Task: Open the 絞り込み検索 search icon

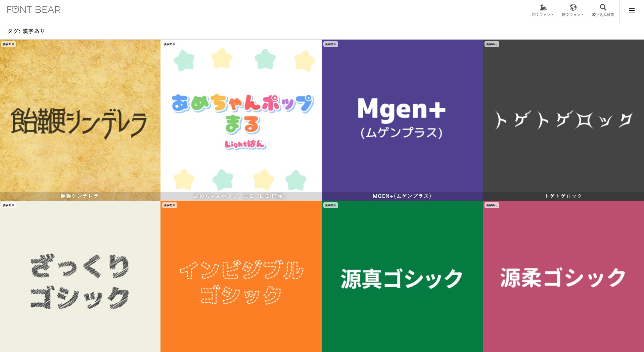Action: pyautogui.click(x=603, y=10)
